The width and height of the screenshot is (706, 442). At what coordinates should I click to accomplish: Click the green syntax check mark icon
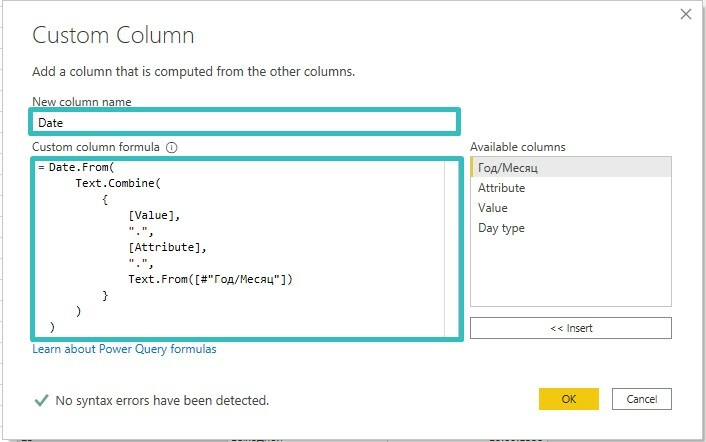tap(41, 400)
